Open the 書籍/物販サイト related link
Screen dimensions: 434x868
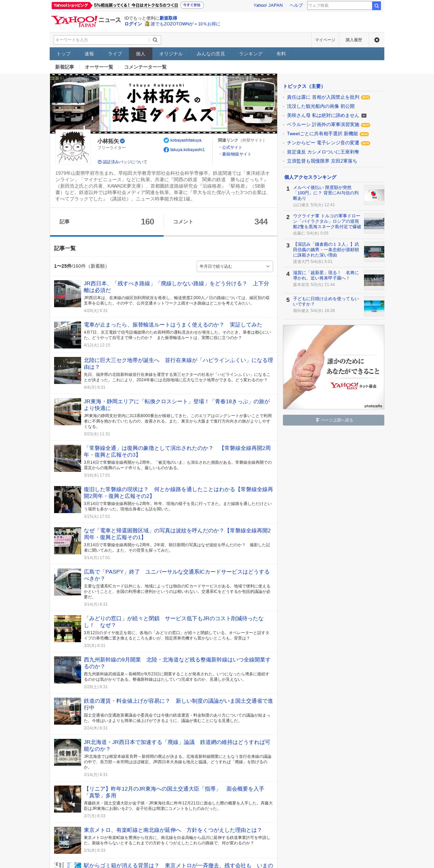236,154
